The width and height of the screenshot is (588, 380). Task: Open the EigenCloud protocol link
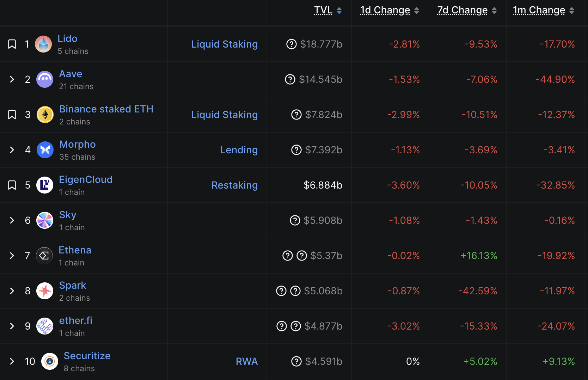coord(86,179)
